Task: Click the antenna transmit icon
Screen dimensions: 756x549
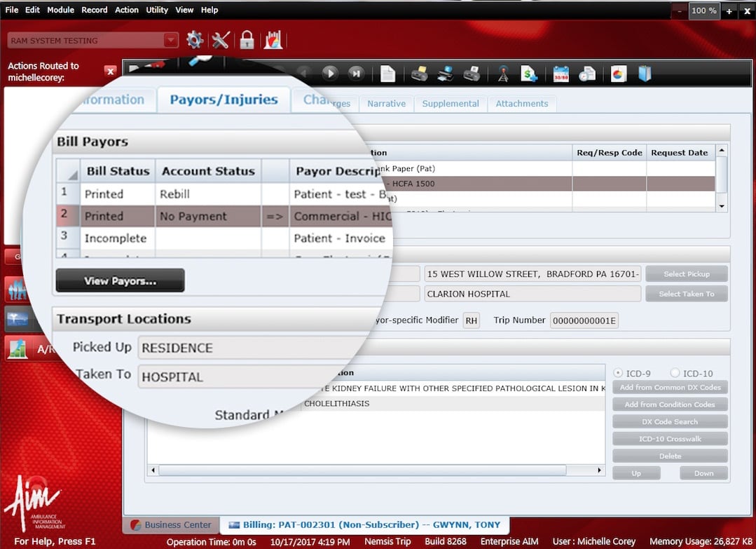Action: pos(503,73)
